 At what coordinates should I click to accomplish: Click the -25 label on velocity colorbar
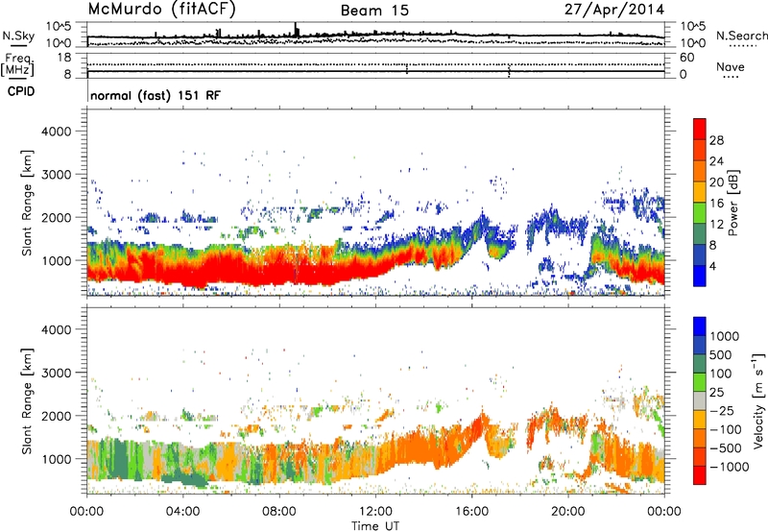722,410
